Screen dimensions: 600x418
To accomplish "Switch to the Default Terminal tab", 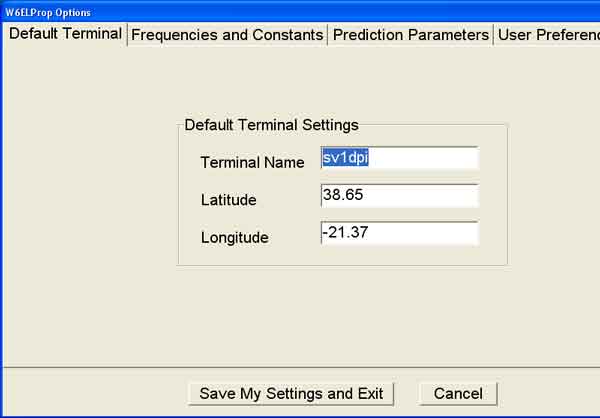I will tap(65, 34).
